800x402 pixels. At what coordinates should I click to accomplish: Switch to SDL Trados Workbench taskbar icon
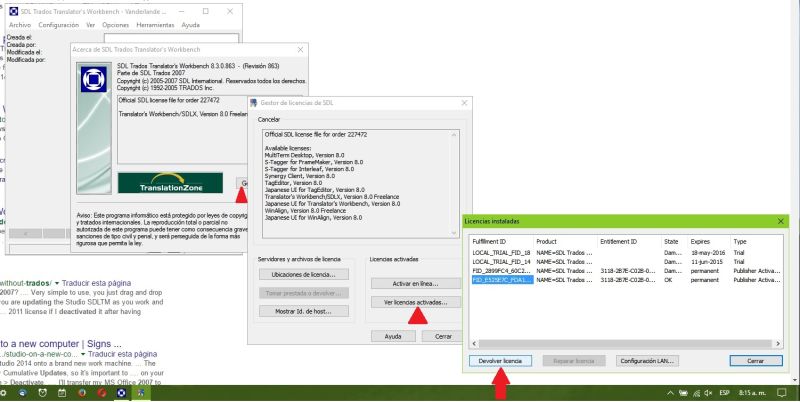(x=121, y=393)
